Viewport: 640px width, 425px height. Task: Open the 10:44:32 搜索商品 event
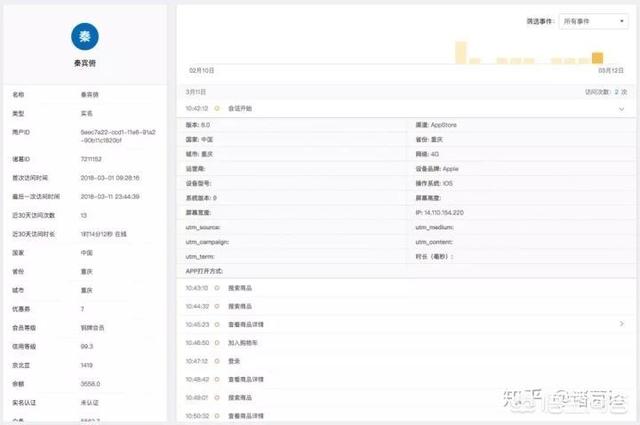[x=240, y=306]
